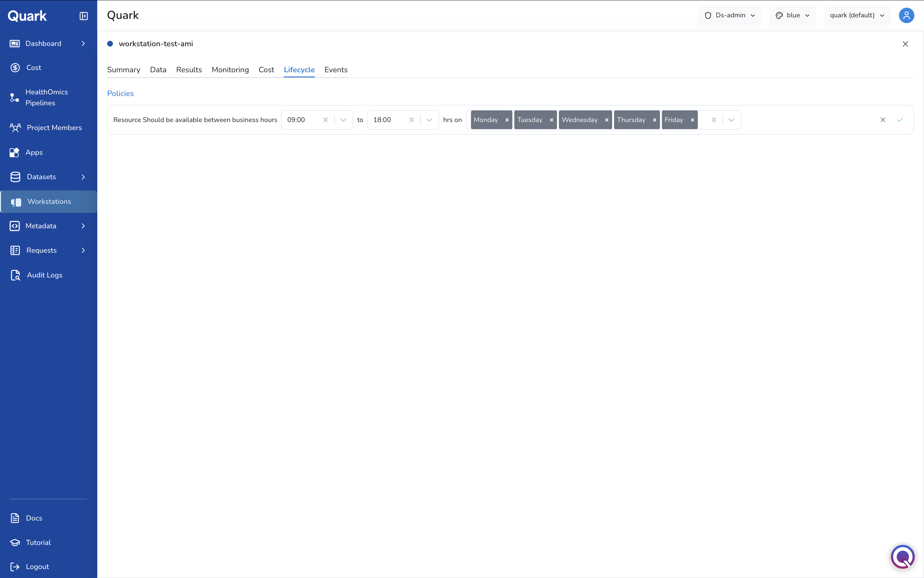Open the user profile avatar

(x=906, y=15)
